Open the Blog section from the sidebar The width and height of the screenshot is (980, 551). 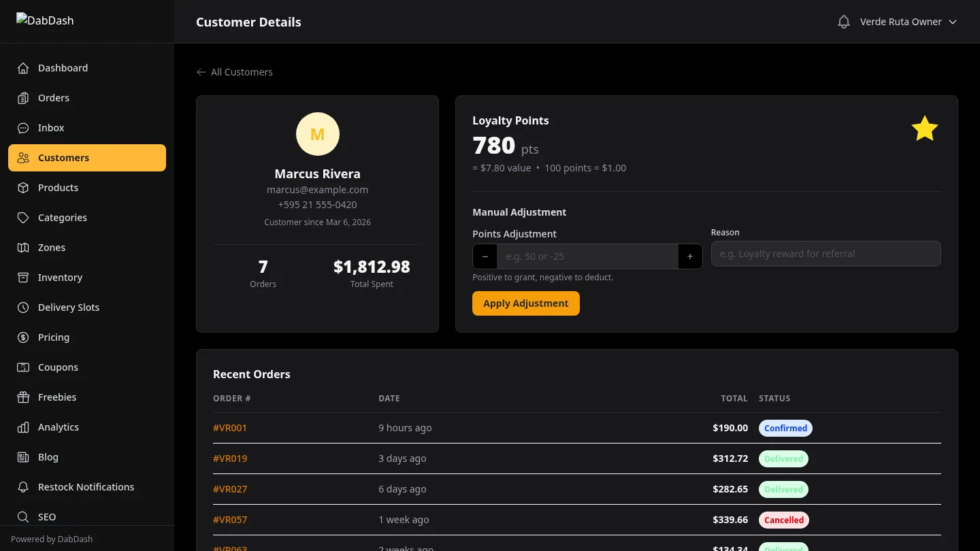[x=48, y=457]
